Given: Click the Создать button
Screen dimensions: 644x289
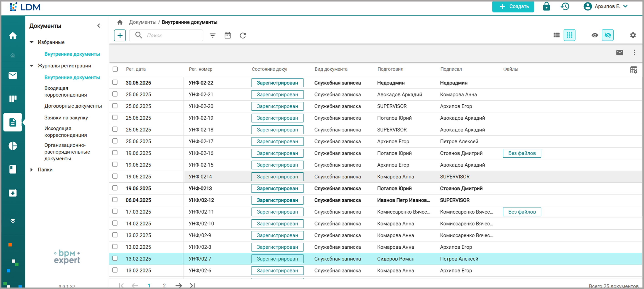Looking at the screenshot, I should 513,6.
